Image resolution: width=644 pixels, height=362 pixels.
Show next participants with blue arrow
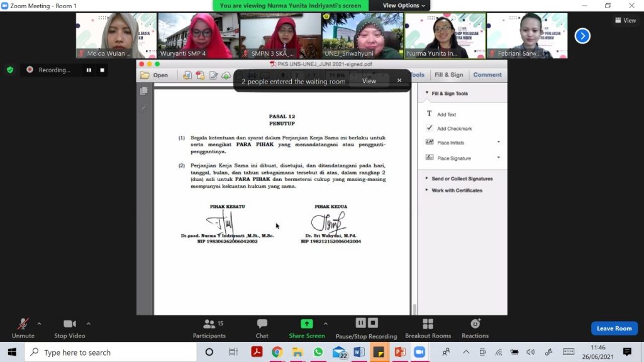point(582,36)
